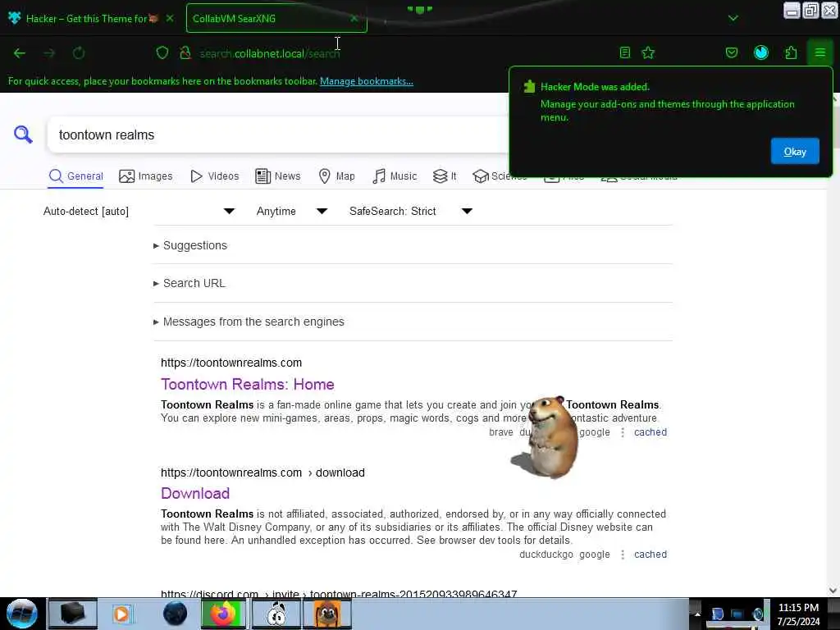
Task: Select the General search category
Action: coord(75,176)
